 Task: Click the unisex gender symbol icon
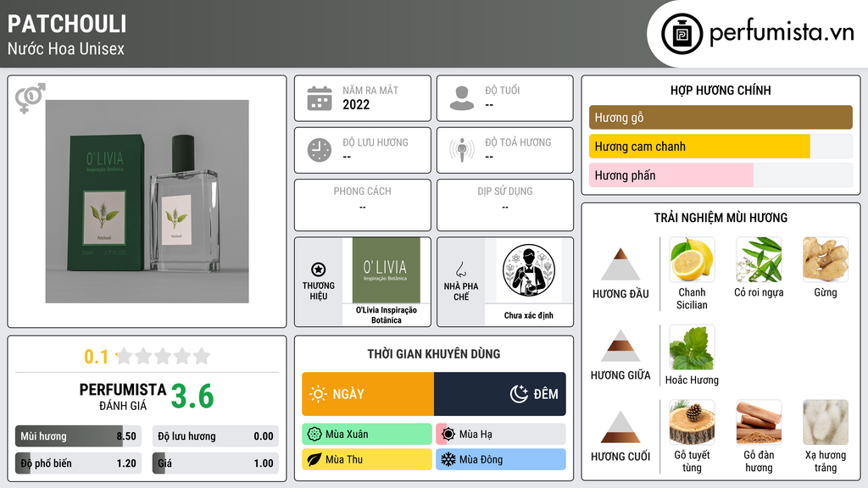30,98
